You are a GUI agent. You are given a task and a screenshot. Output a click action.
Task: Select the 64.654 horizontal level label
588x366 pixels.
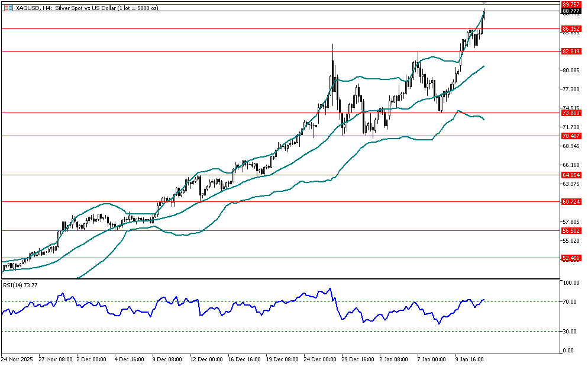570,175
